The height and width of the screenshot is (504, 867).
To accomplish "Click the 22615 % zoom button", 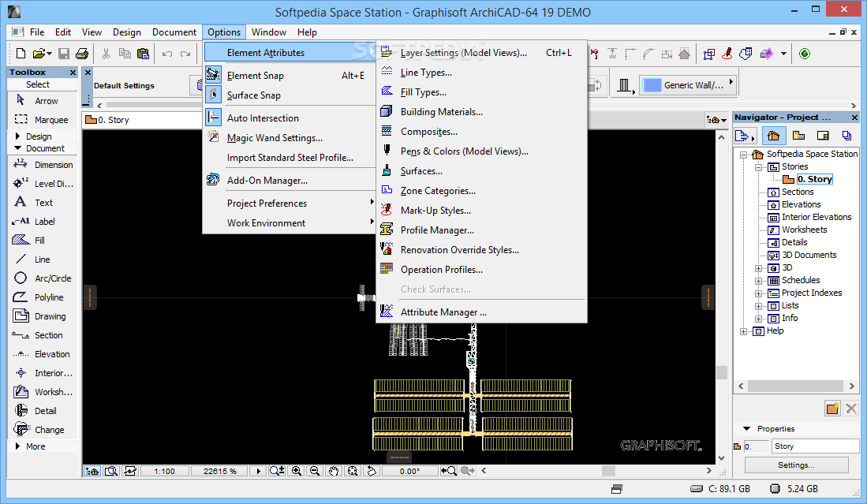I will point(219,472).
